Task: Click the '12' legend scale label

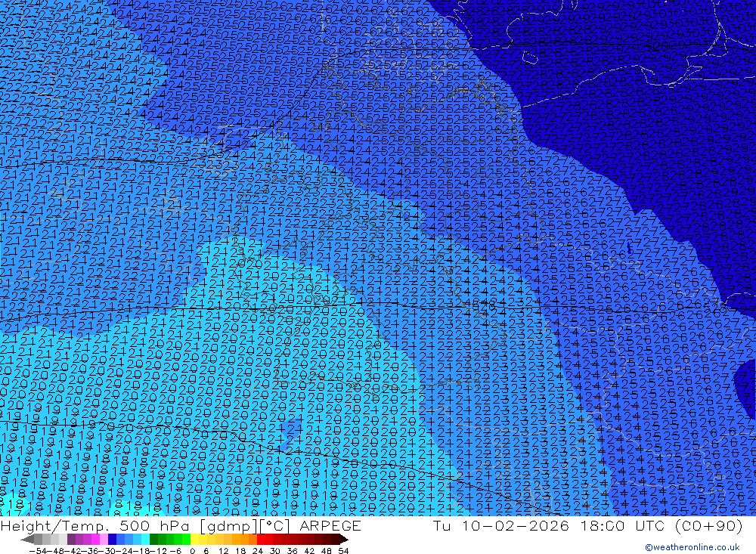Action: tap(224, 551)
